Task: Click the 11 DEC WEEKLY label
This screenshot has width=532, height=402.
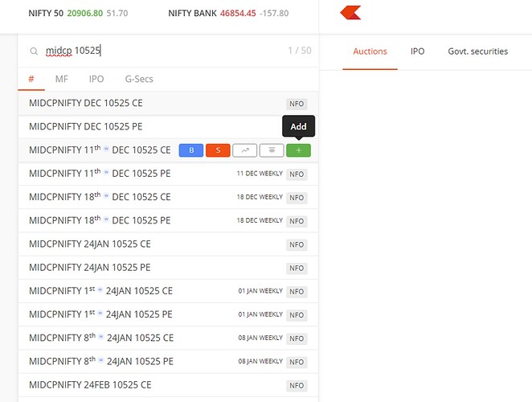Action: [x=260, y=174]
